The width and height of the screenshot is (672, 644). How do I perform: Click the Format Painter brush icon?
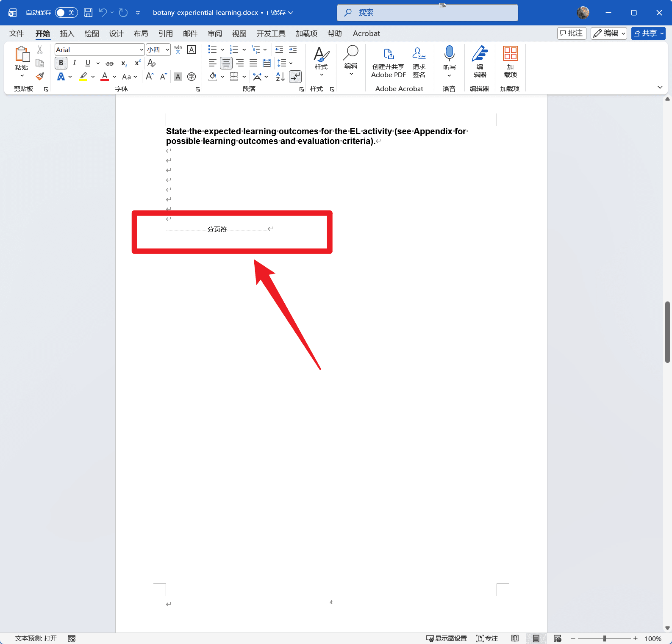click(x=40, y=77)
